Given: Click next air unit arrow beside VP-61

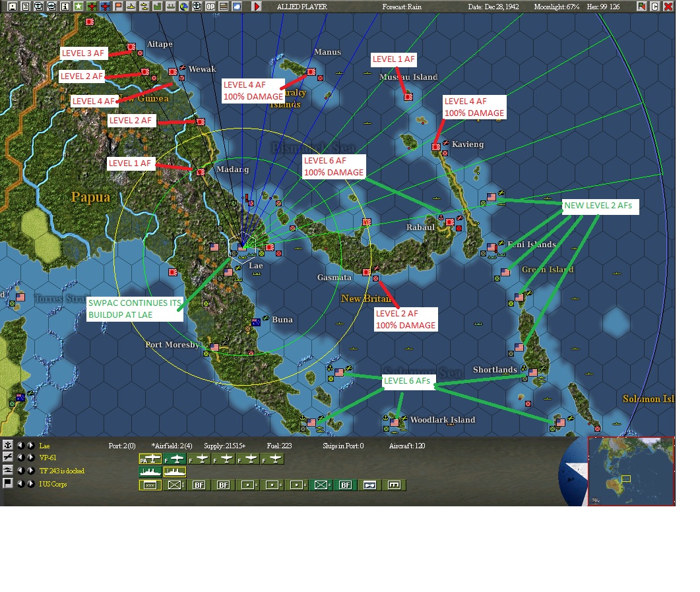Looking at the screenshot, I should tap(30, 458).
